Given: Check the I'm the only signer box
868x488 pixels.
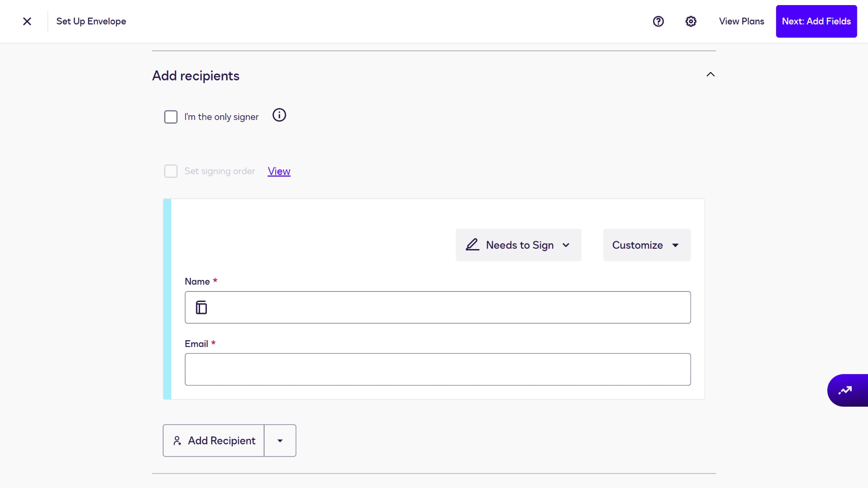Looking at the screenshot, I should 171,117.
